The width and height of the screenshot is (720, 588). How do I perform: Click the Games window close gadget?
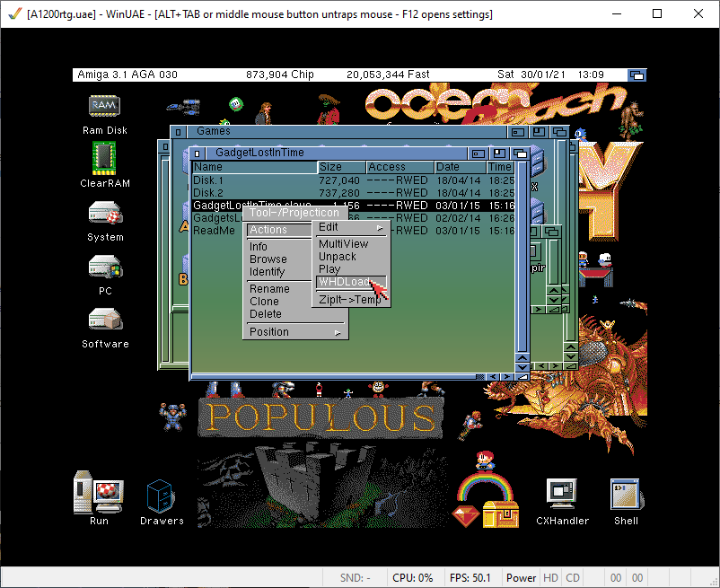pos(178,132)
